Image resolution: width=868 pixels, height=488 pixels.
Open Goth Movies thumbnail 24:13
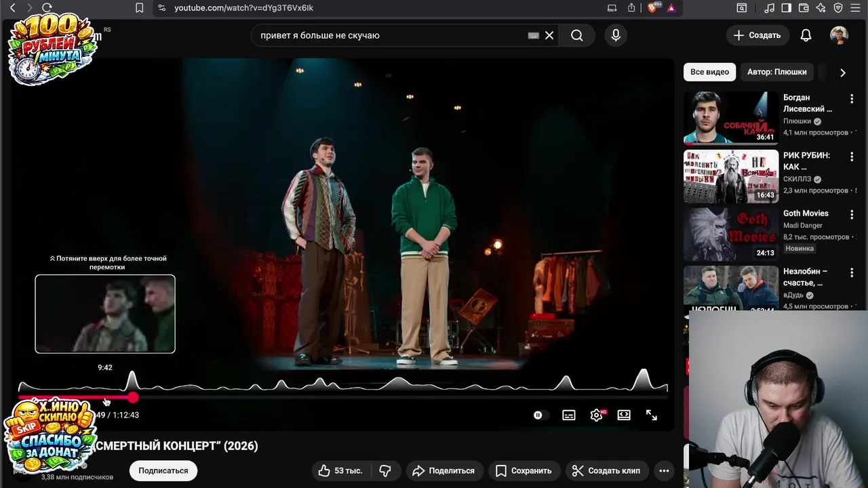coord(731,234)
